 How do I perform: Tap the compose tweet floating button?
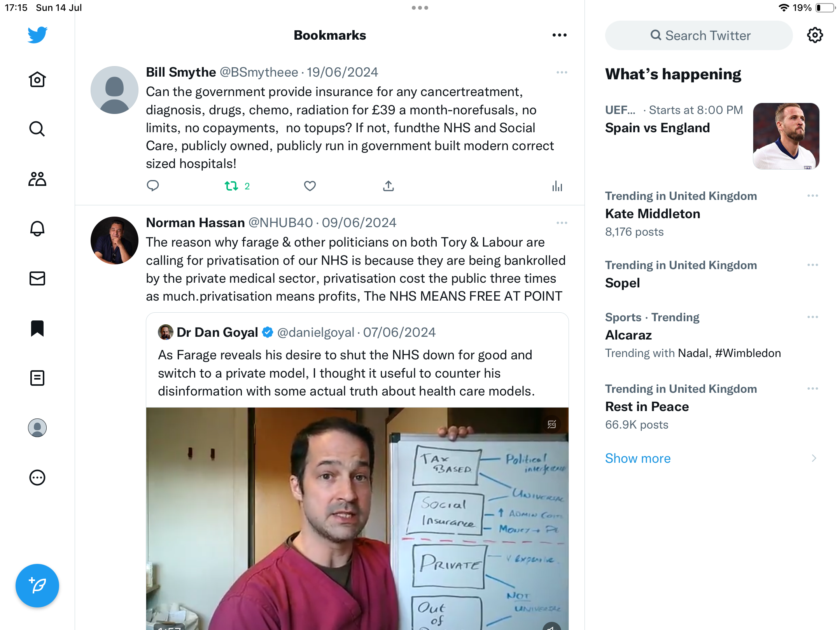click(x=37, y=585)
